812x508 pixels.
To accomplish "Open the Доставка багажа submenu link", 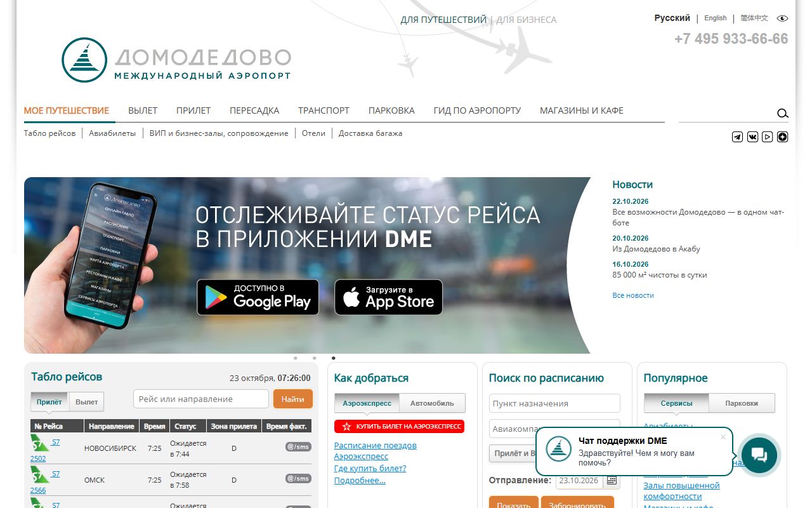I will click(370, 133).
